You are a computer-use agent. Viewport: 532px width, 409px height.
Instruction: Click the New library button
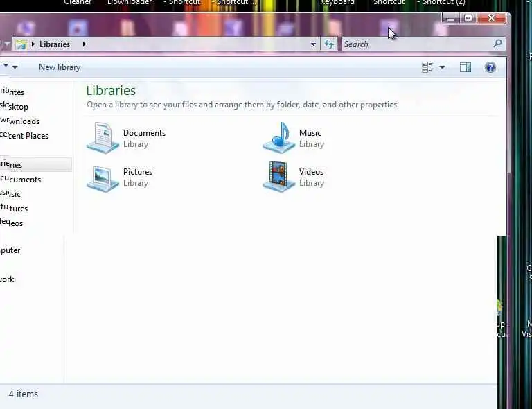(60, 67)
